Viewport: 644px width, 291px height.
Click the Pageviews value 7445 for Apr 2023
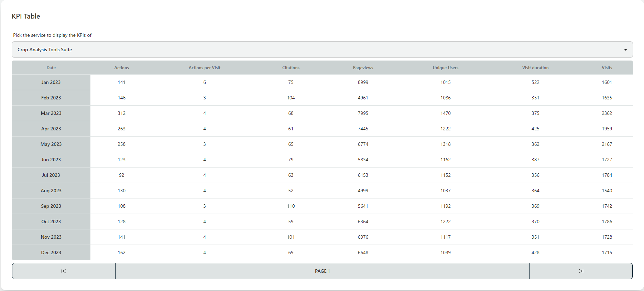[x=363, y=129]
